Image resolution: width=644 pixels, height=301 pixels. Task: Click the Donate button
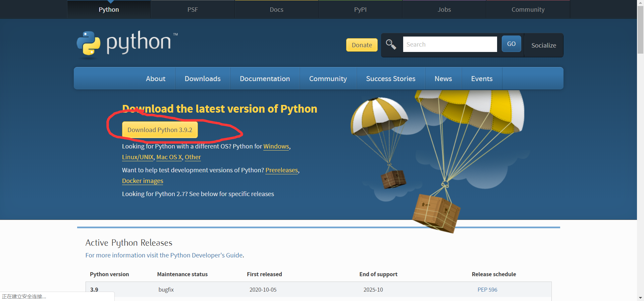(x=362, y=45)
